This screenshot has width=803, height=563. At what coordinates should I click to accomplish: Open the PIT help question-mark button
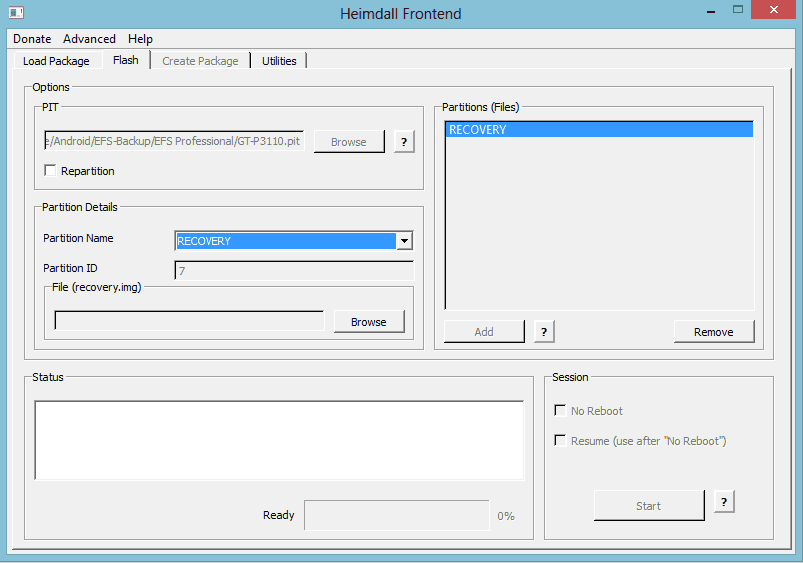pyautogui.click(x=404, y=142)
